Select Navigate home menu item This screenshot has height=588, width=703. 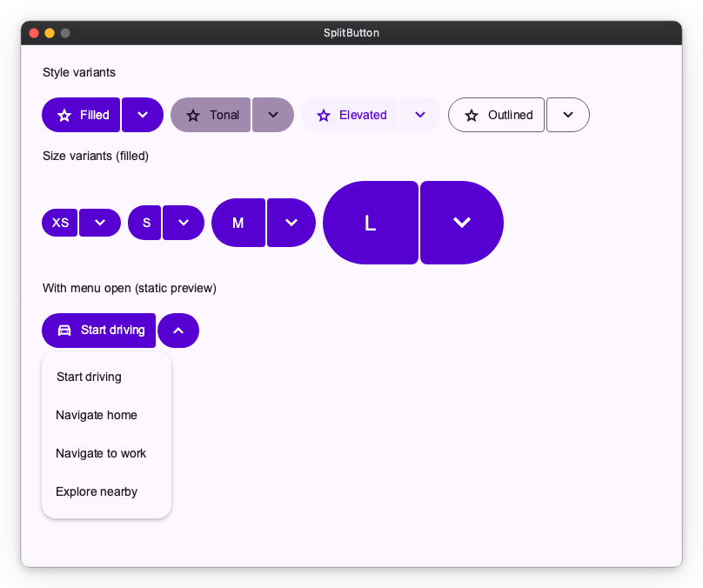point(107,415)
